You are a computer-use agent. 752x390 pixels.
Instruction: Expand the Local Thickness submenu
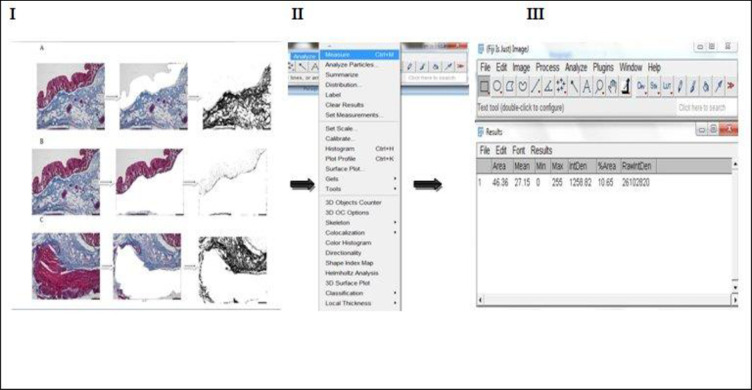tap(360, 303)
